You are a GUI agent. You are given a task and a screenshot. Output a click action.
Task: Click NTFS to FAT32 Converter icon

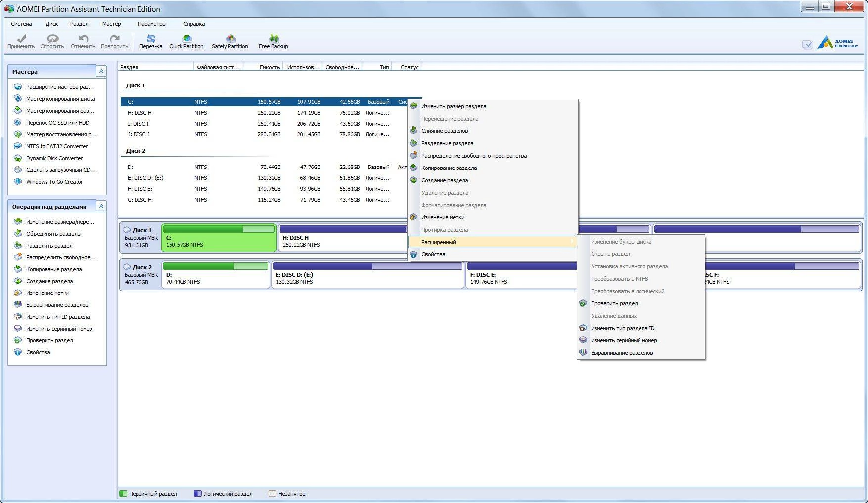pyautogui.click(x=18, y=146)
